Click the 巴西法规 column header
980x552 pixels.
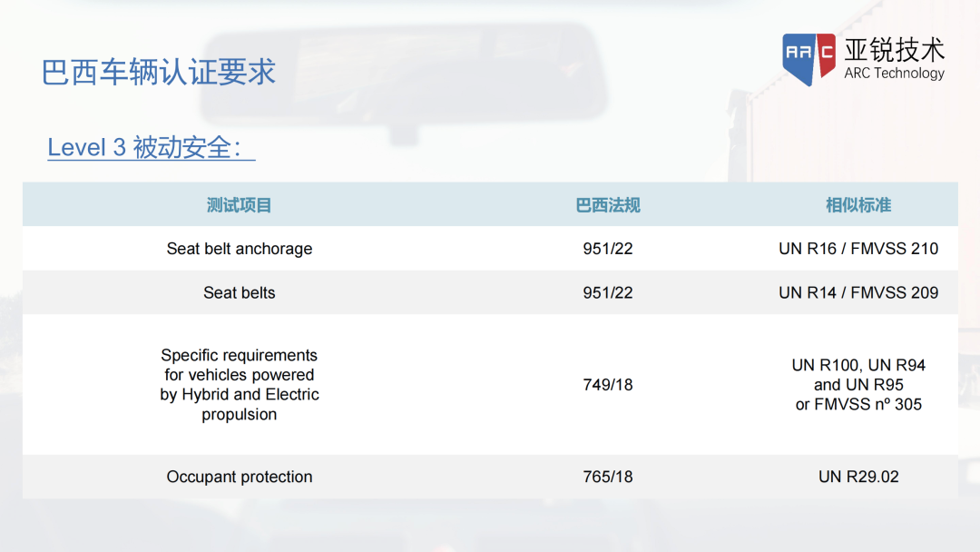(x=607, y=205)
